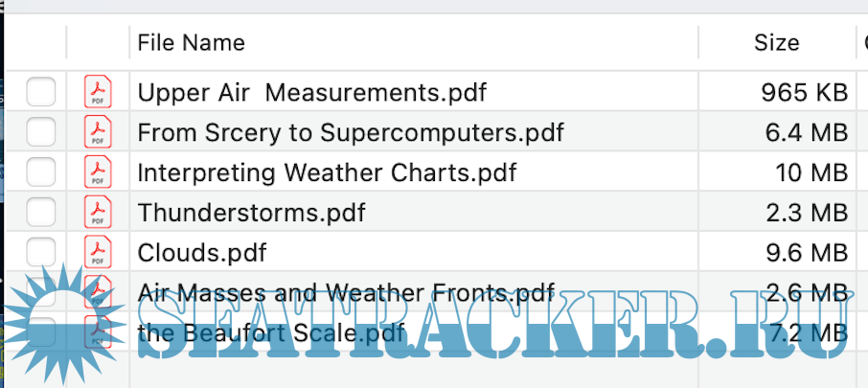868x388 pixels.
Task: Select the Interpreting Weather Charts.pdf file name
Action: [327, 172]
